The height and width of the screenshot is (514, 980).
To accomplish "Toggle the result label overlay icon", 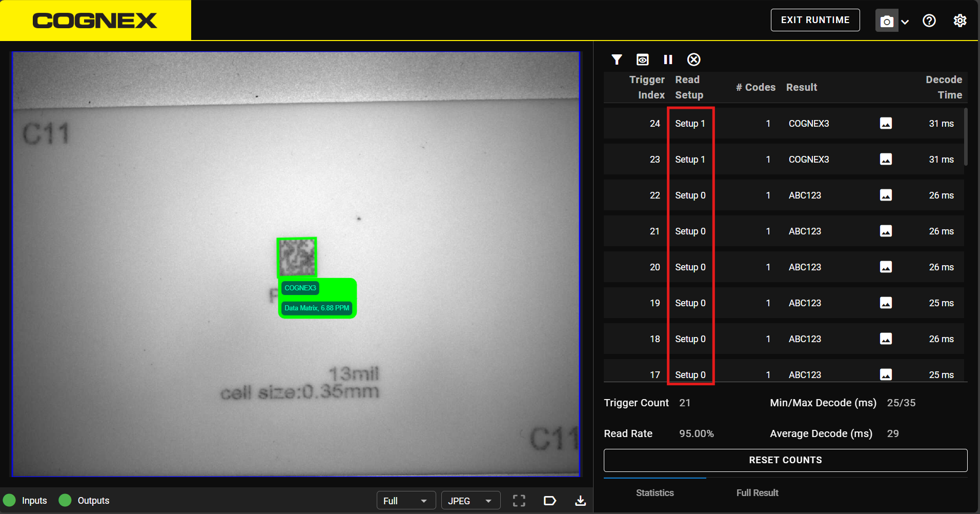I will coord(549,501).
